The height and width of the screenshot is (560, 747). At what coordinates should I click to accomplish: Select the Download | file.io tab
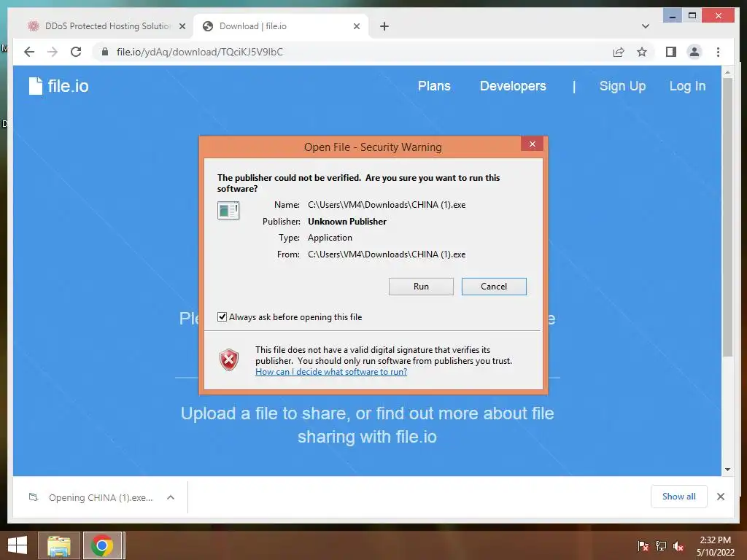[x=280, y=26]
